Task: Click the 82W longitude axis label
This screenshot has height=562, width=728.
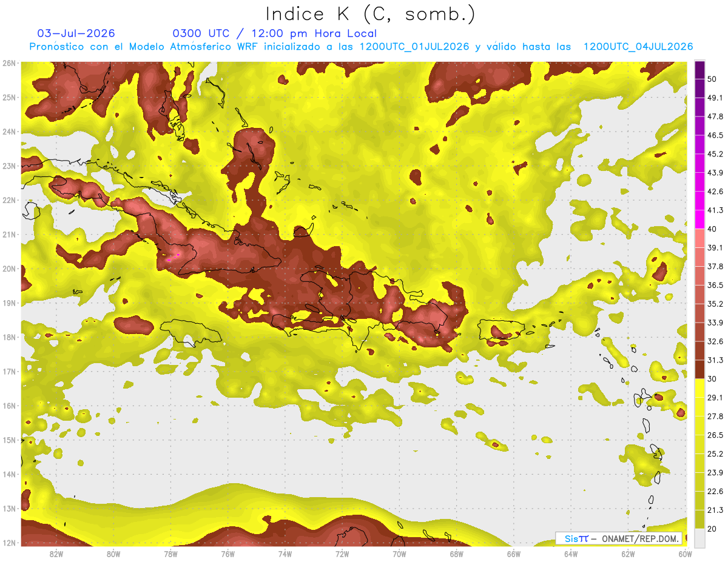Action: tap(56, 554)
